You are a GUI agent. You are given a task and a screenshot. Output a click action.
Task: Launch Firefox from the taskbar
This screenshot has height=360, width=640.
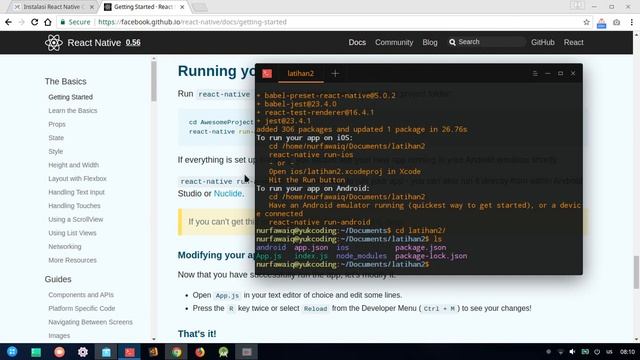(200, 352)
